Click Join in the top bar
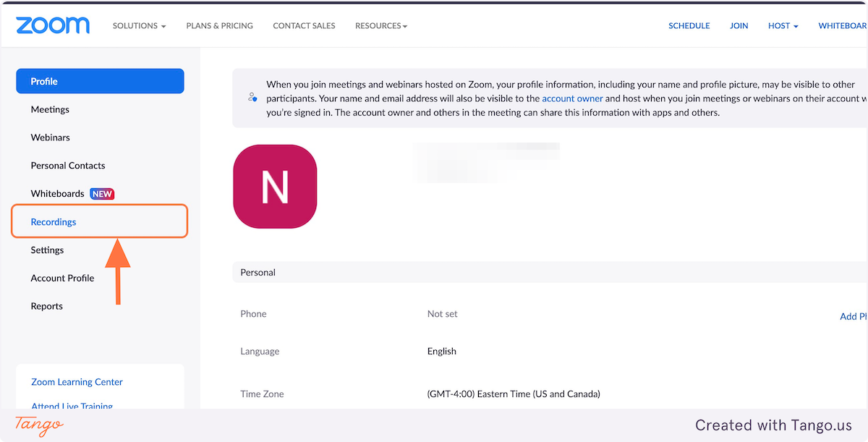868x442 pixels. click(x=739, y=25)
